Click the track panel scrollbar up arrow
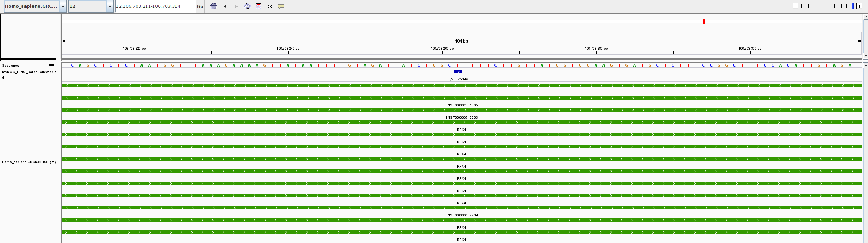 [x=866, y=65]
